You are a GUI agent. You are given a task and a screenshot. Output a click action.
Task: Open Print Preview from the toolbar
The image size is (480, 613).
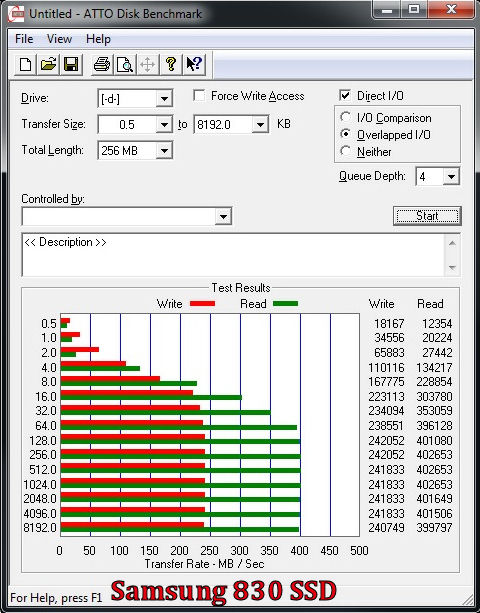point(125,64)
